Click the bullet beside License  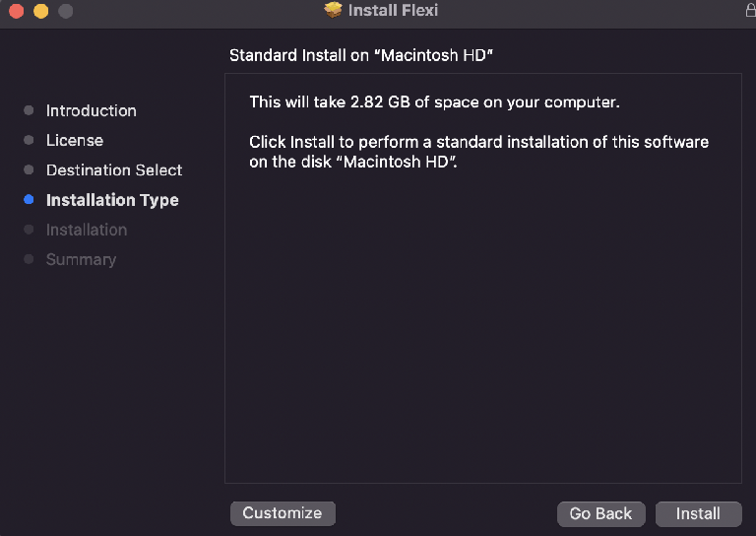pyautogui.click(x=29, y=140)
